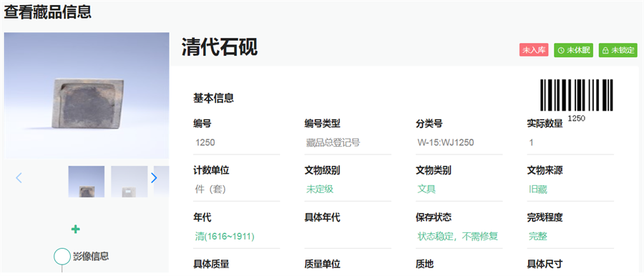Click the barcode image for 1250
Image resolution: width=644 pixels, height=276 pixels.
click(x=577, y=95)
